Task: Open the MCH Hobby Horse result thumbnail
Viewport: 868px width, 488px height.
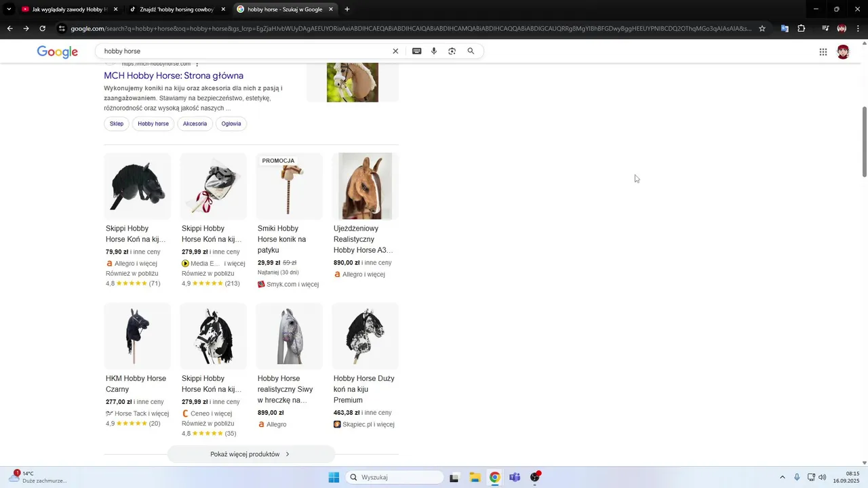Action: coord(353,83)
